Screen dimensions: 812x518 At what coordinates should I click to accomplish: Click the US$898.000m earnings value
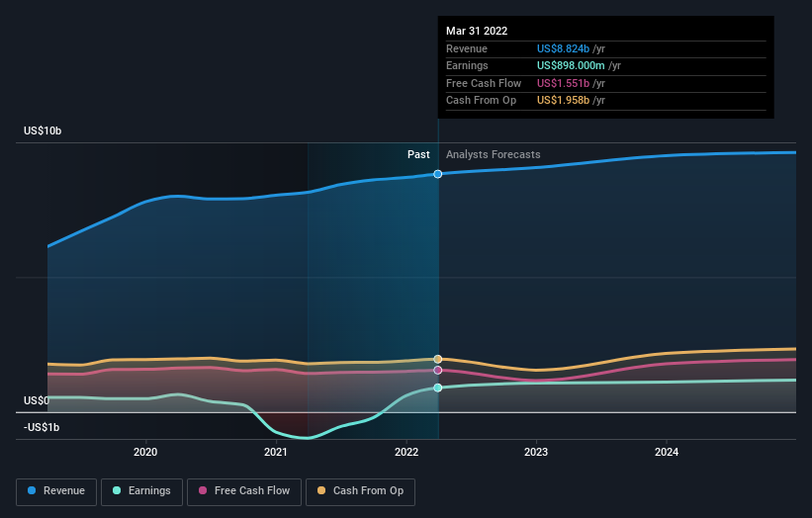[571, 65]
